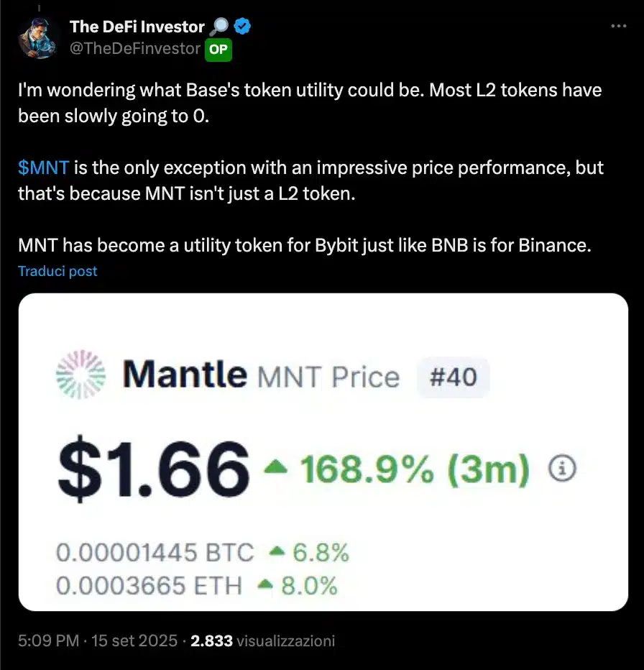Screen dimensions: 644x670
Task: Click the green triangle before 168.9%
Action: (277, 468)
